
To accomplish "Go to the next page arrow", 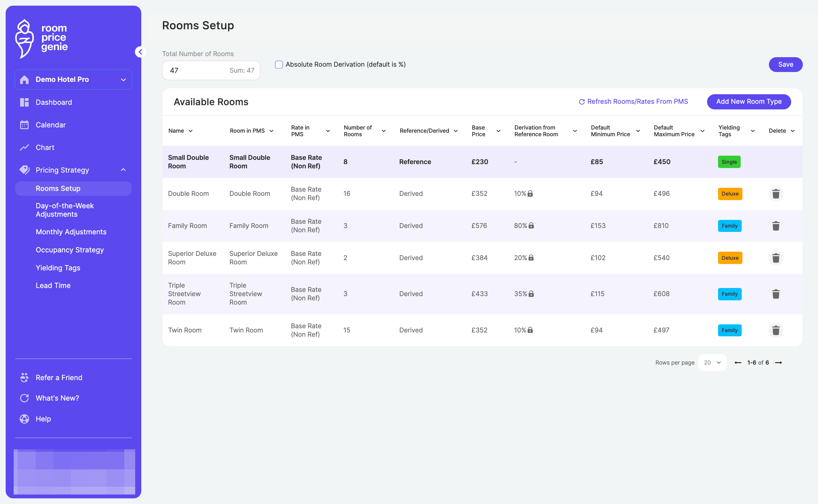I will coord(778,363).
